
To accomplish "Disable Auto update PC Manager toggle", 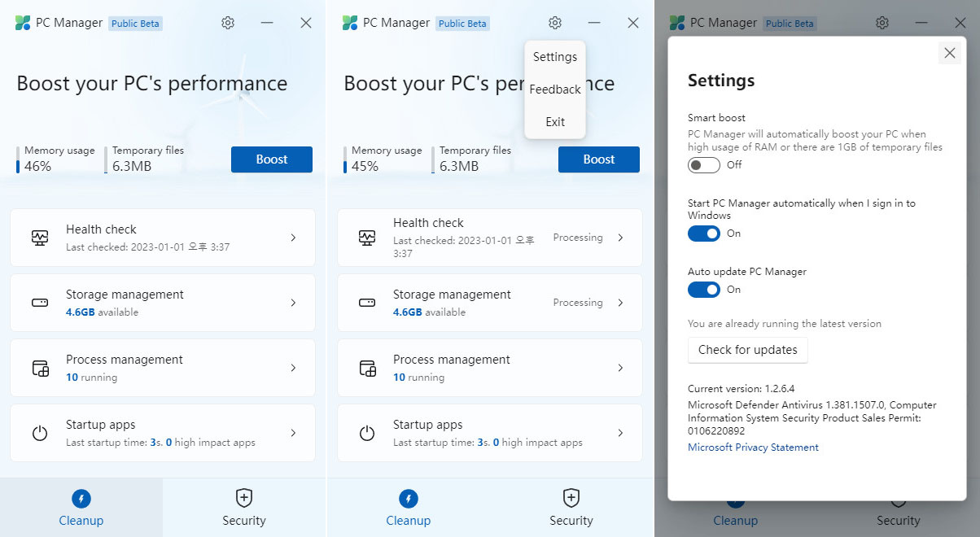I will pyautogui.click(x=704, y=290).
